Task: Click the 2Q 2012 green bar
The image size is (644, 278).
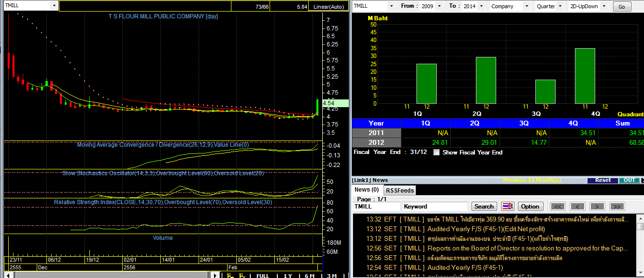Action: click(486, 80)
